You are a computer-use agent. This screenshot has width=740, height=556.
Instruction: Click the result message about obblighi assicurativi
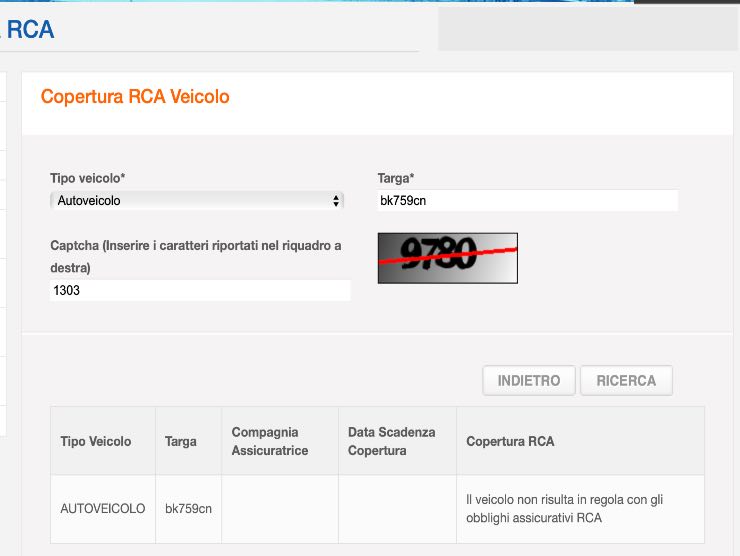(x=564, y=509)
